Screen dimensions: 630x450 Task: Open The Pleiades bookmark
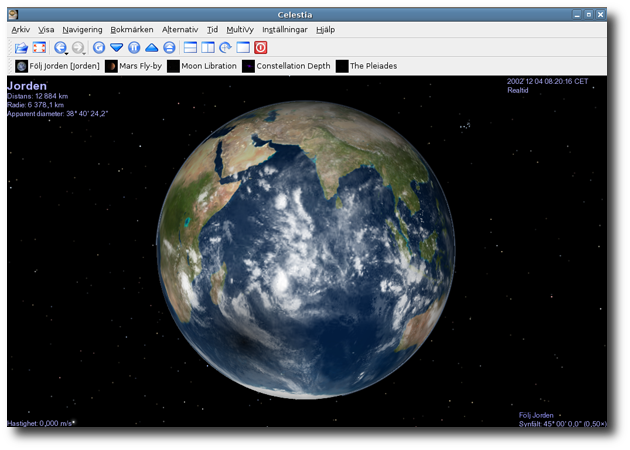366,66
